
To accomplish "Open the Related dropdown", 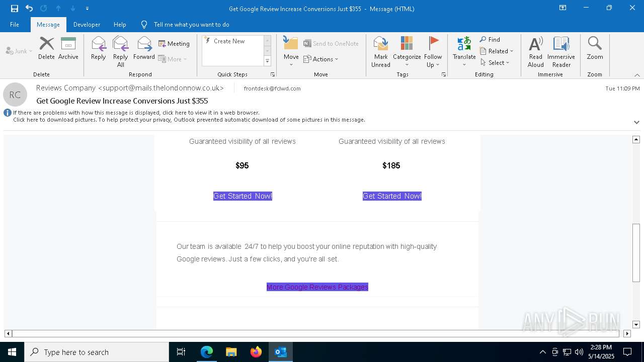I will (x=497, y=51).
